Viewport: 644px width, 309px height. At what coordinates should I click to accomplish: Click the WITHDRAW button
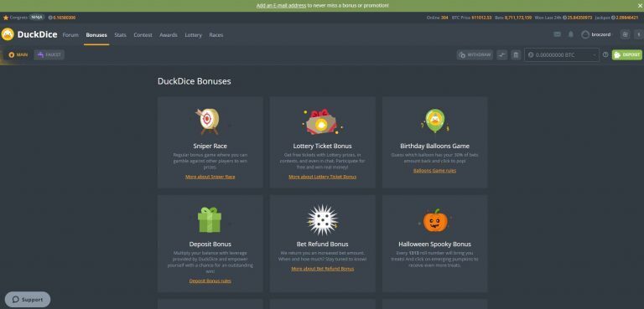coord(475,55)
